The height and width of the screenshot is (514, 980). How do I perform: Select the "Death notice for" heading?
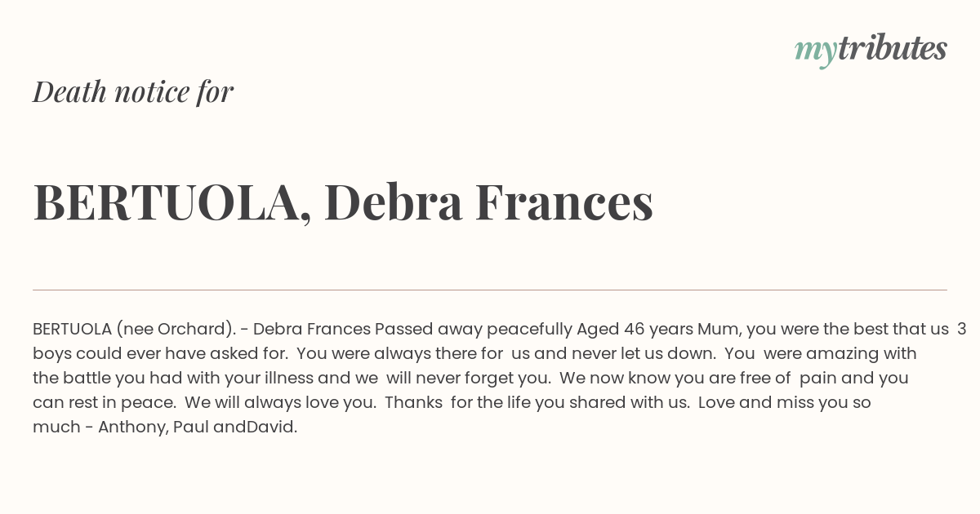[133, 92]
